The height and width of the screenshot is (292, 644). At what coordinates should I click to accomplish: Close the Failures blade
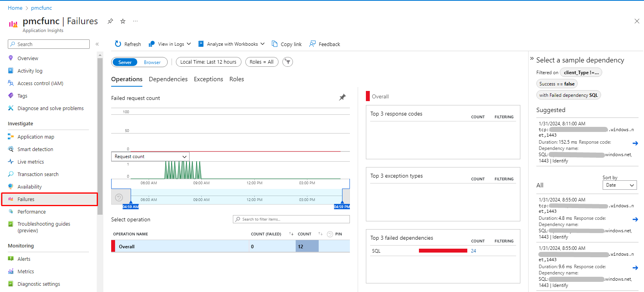[637, 21]
